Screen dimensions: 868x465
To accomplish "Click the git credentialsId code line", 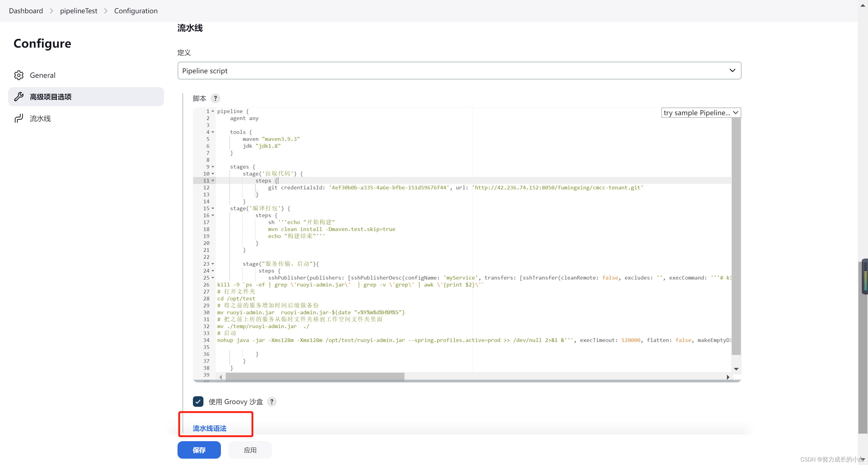I will pyautogui.click(x=456, y=188).
